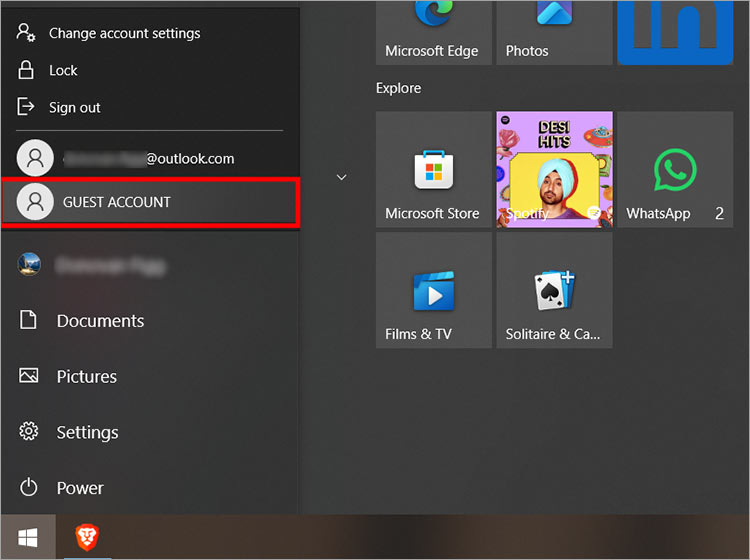Click the Windows Start button
The height and width of the screenshot is (560, 750).
click(x=28, y=537)
